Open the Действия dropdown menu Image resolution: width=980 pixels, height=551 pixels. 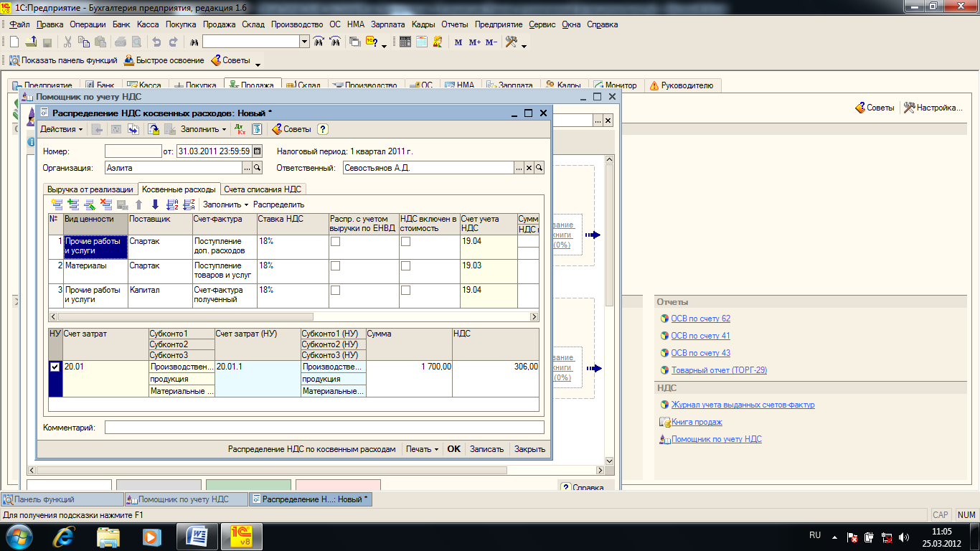(61, 129)
